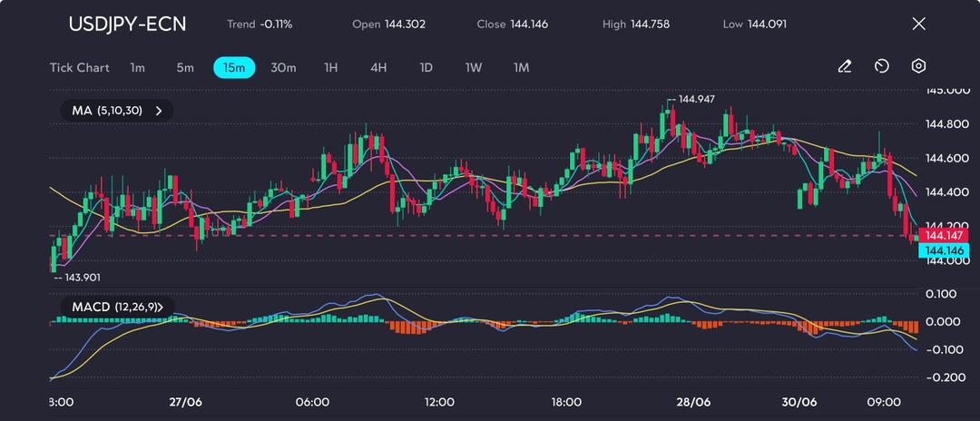The image size is (980, 421).
Task: Click the highlighted 15m timeframe
Action: 234,68
